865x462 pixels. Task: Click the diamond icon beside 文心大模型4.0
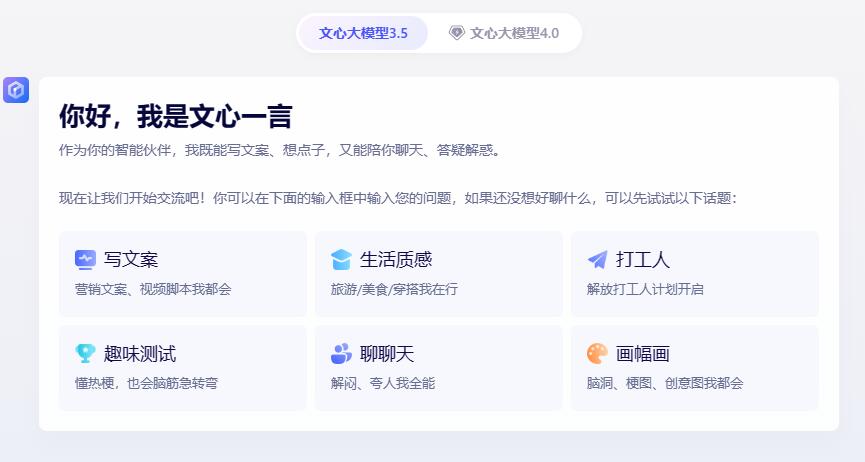456,33
